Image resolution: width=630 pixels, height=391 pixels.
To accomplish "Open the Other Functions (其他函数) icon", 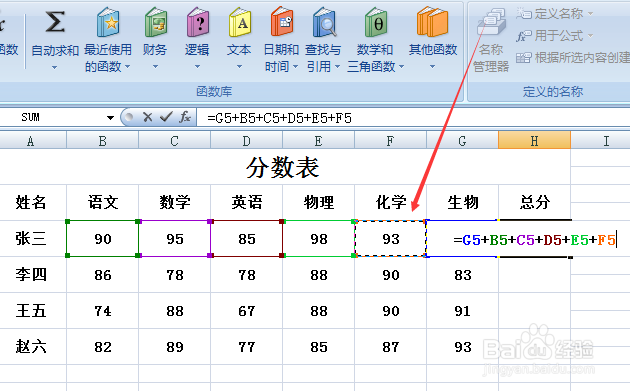I will point(432,23).
